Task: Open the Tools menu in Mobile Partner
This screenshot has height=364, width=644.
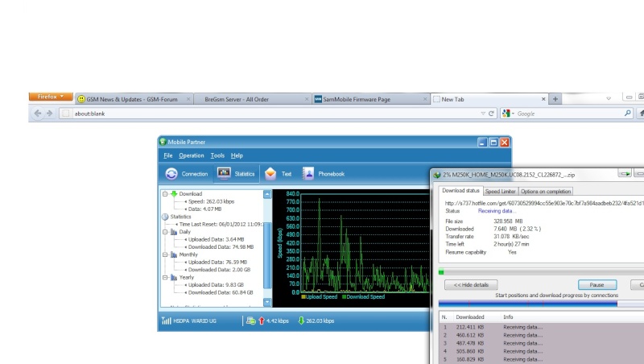Action: pos(217,155)
